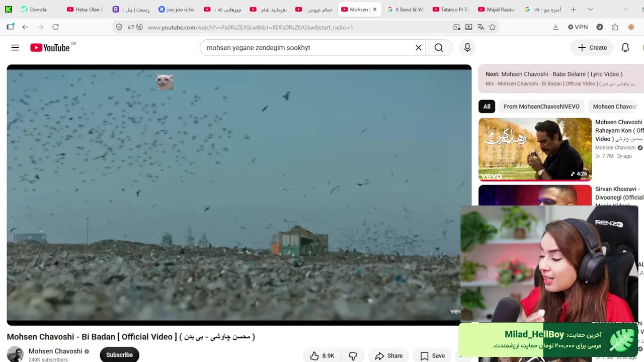The width and height of the screenshot is (644, 362).
Task: Open browser downloads
Action: click(556, 27)
